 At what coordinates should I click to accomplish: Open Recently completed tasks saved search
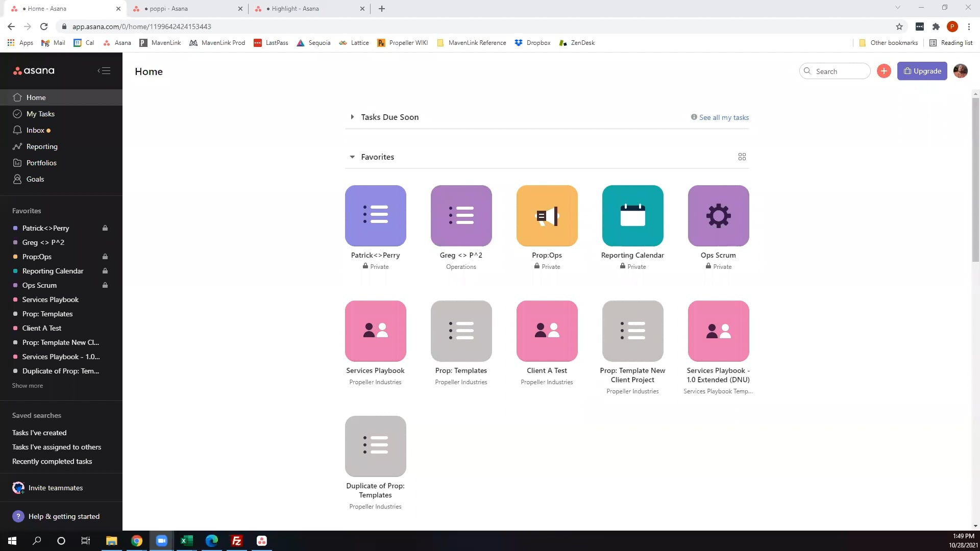[x=52, y=461]
